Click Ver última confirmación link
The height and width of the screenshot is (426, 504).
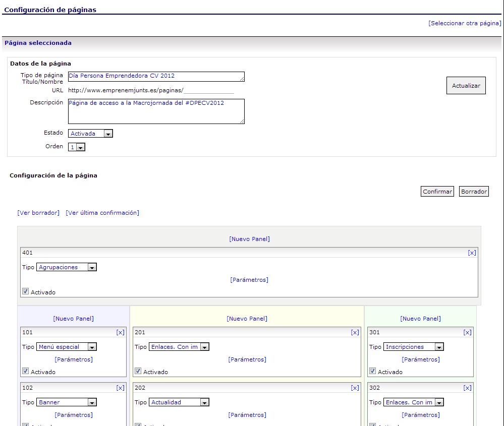click(102, 213)
